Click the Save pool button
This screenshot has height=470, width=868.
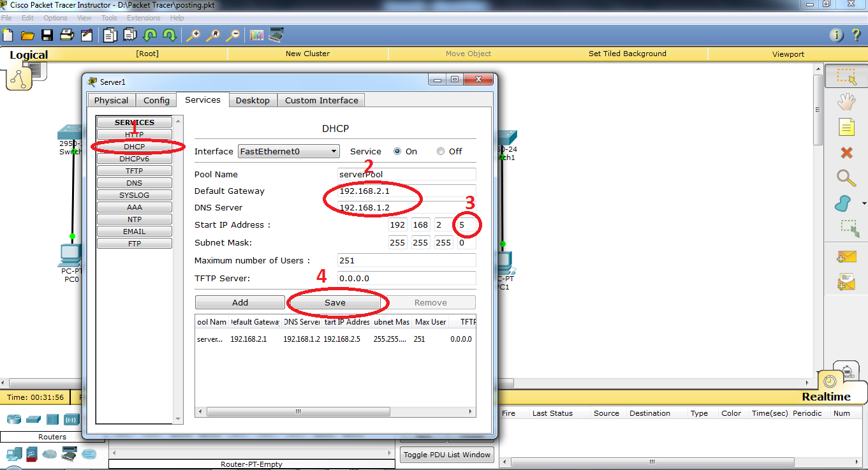335,302
